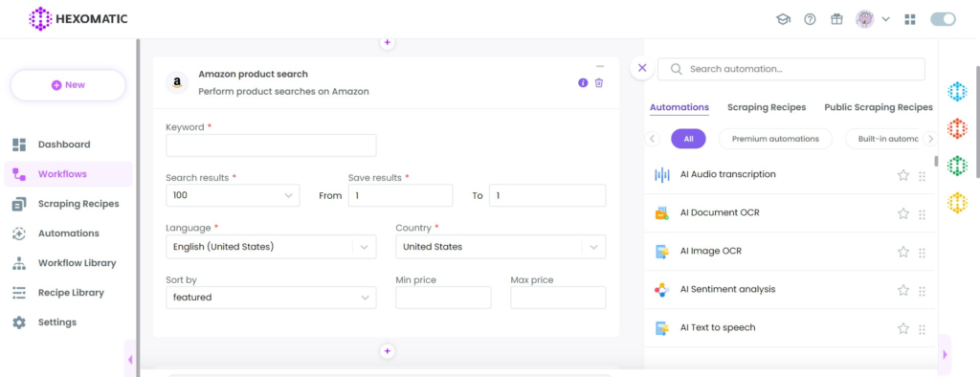The height and width of the screenshot is (377, 980).
Task: Open the Search results dropdown
Action: pyautogui.click(x=233, y=195)
